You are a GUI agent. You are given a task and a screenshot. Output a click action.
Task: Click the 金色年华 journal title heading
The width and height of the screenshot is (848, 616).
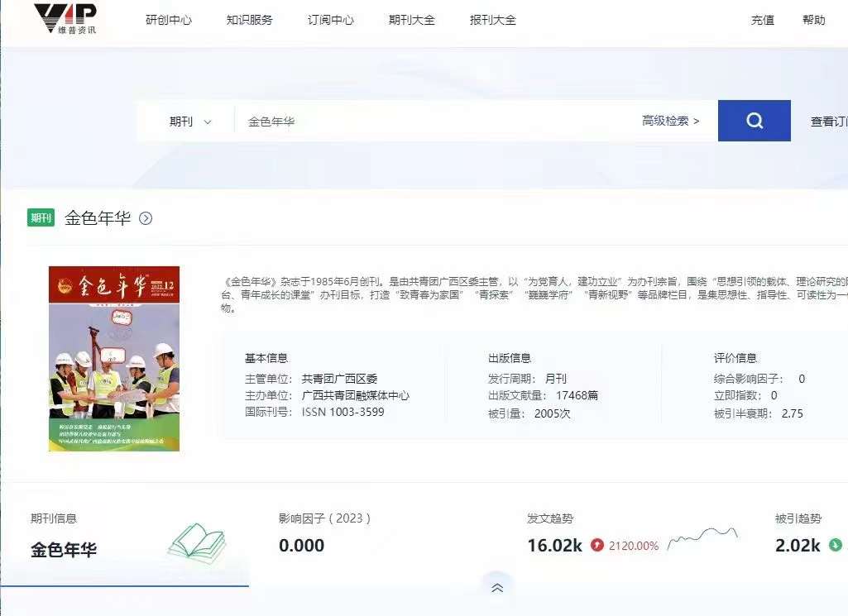[98, 217]
